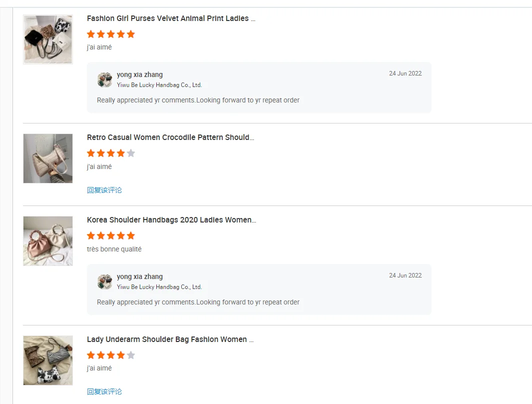Viewport: 532px width, 404px height.
Task: Open the Korea Shoulder Handbags 2020 title
Action: point(171,220)
